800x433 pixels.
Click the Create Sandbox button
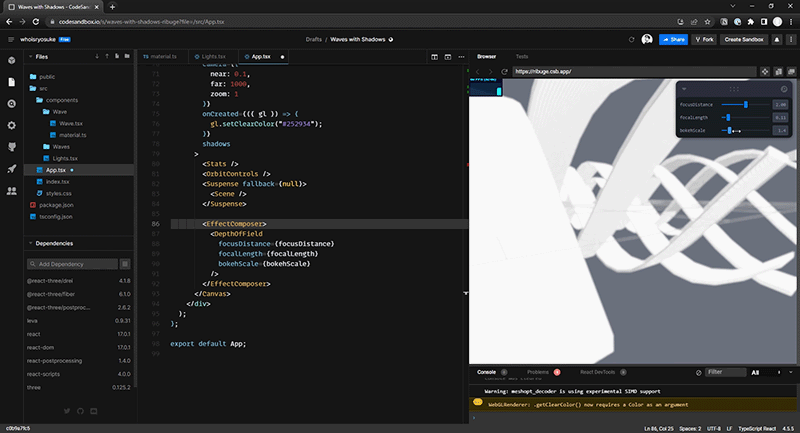pos(744,39)
